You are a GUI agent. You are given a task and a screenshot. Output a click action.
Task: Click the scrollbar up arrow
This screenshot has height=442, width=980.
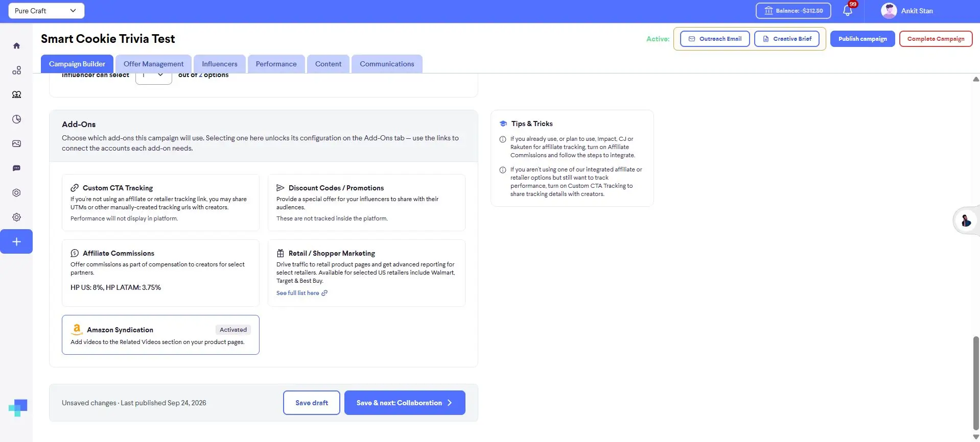976,79
